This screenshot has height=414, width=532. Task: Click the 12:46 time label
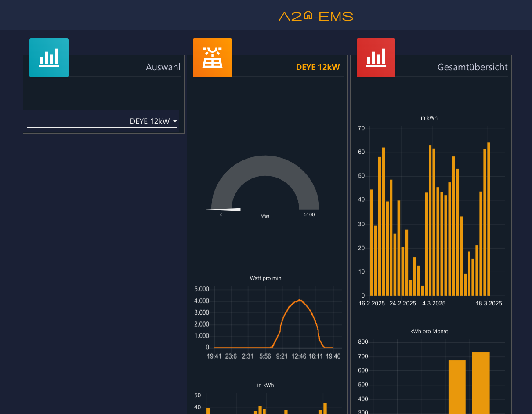[x=299, y=356]
